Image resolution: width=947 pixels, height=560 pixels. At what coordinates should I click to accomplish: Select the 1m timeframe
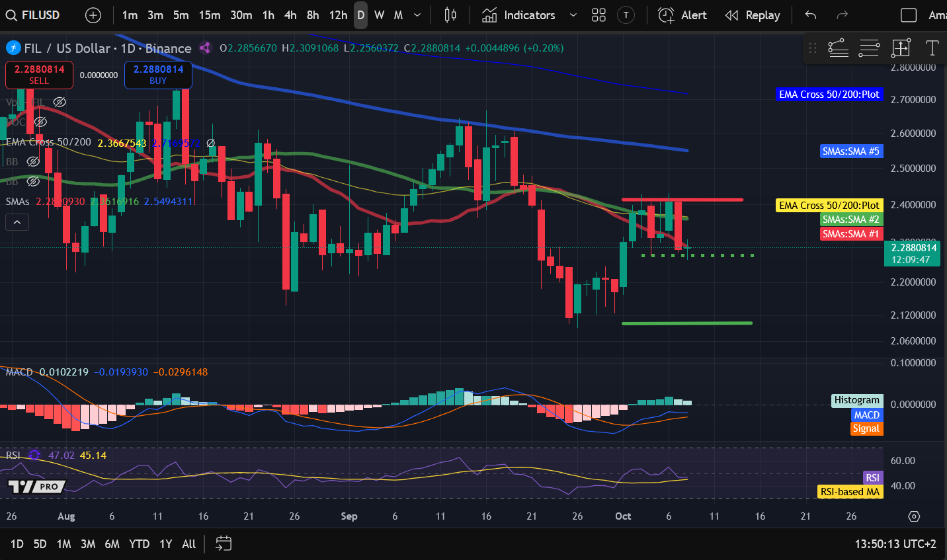(x=130, y=15)
